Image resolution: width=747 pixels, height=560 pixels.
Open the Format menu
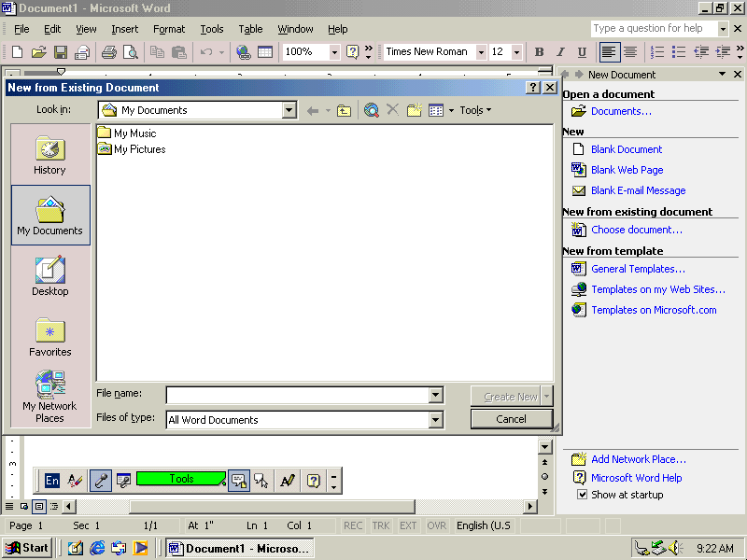pyautogui.click(x=169, y=29)
